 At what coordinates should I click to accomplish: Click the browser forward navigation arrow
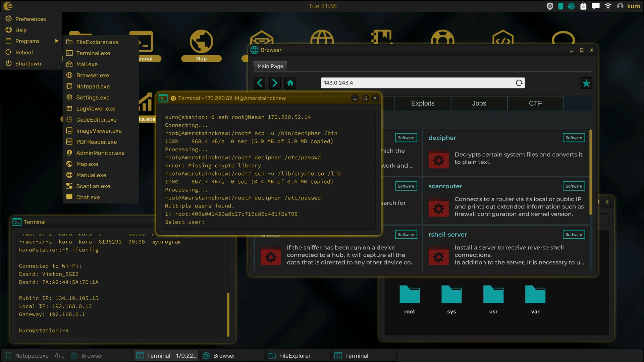click(275, 83)
